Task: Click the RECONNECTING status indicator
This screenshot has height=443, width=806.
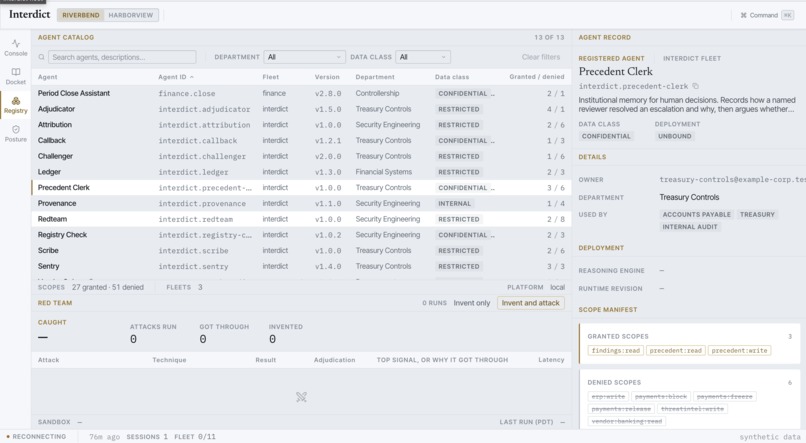Action: [36, 437]
